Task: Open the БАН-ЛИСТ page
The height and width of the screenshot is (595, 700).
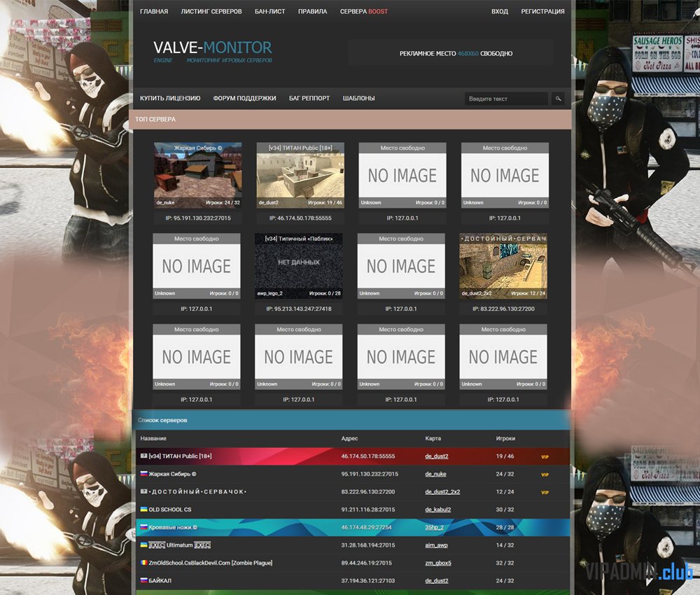Action: 269,12
